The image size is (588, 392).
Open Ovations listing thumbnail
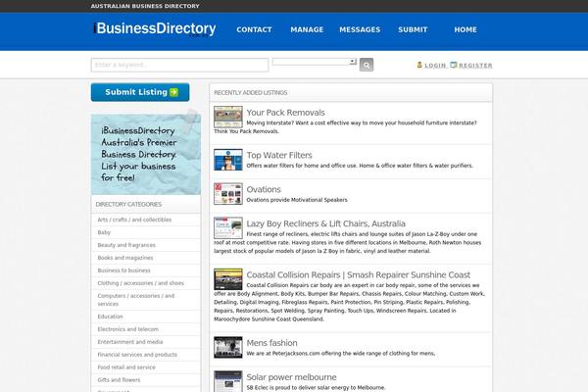point(228,194)
